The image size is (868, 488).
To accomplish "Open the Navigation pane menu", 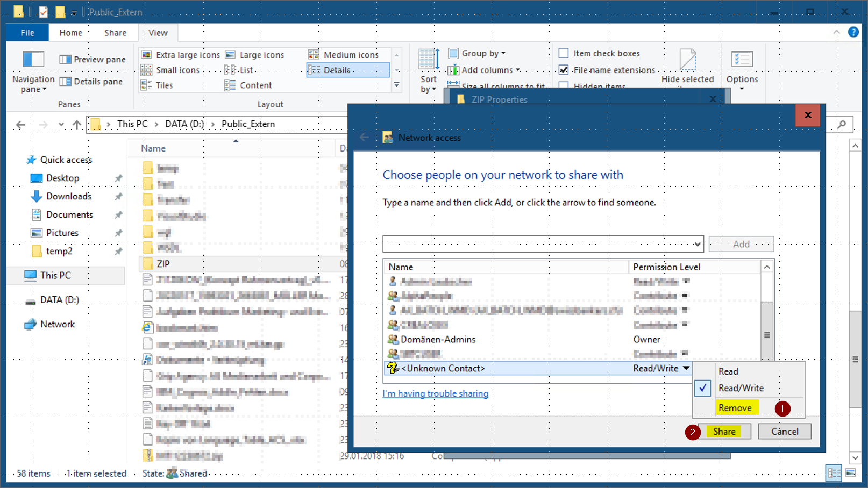I will pyautogui.click(x=33, y=71).
